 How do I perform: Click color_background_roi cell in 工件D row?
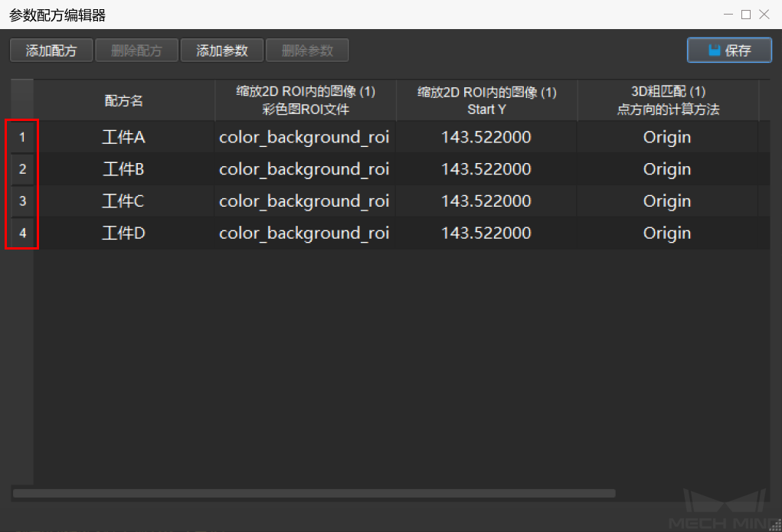coord(305,233)
